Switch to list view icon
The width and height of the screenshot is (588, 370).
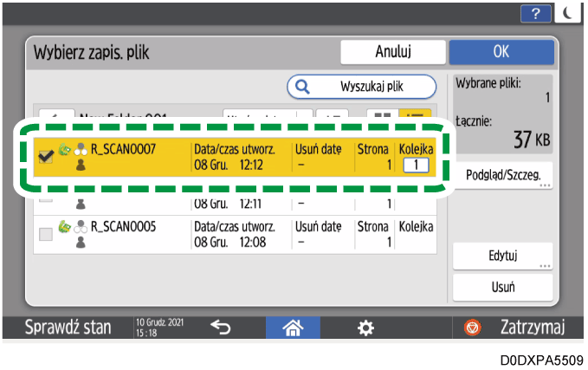point(415,115)
